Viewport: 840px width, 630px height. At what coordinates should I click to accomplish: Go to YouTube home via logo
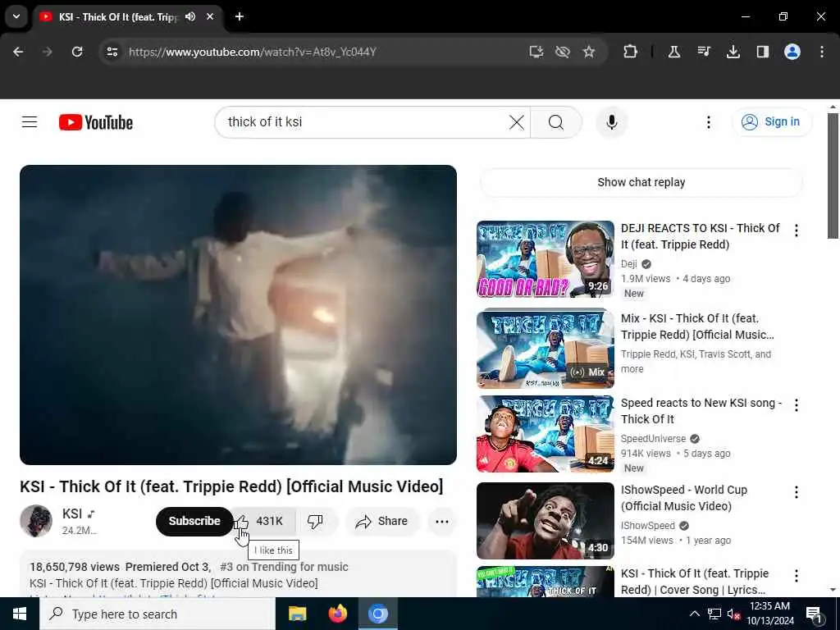point(96,122)
